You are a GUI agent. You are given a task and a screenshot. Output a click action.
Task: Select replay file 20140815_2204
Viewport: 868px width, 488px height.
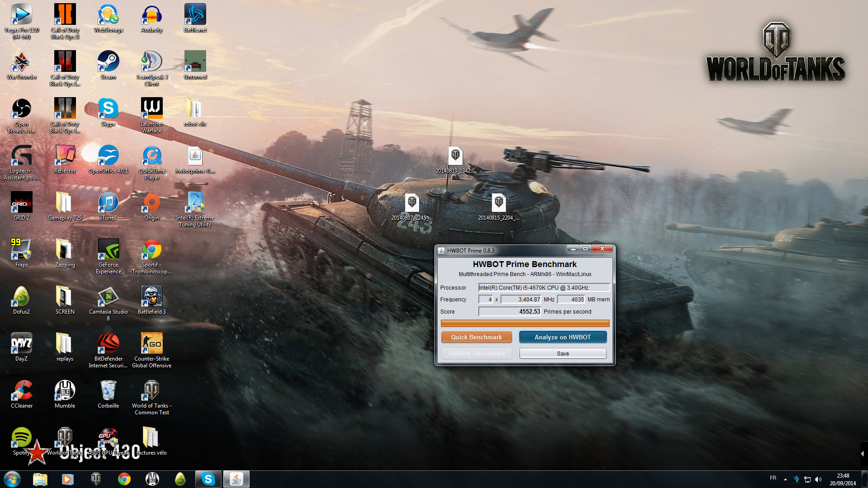point(499,206)
